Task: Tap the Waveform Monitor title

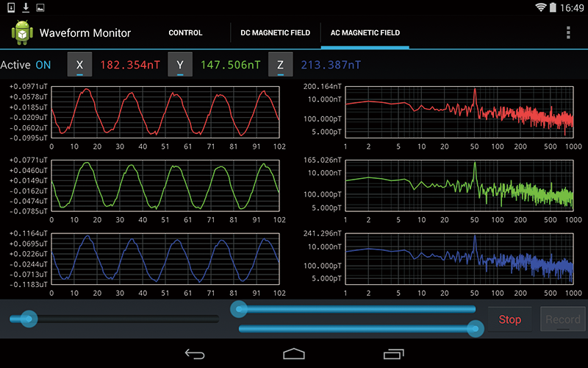Action: click(85, 33)
